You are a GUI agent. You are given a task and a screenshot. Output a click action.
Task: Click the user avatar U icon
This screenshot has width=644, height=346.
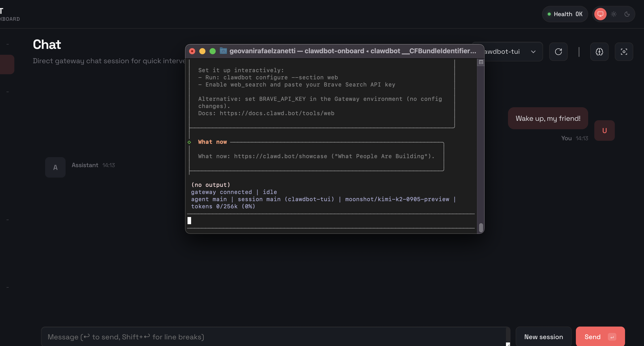click(x=604, y=131)
